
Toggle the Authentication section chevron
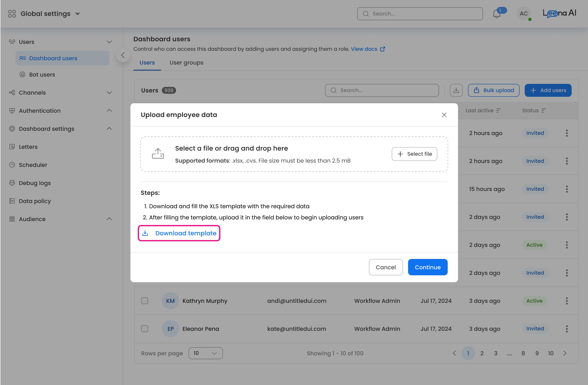(x=109, y=110)
